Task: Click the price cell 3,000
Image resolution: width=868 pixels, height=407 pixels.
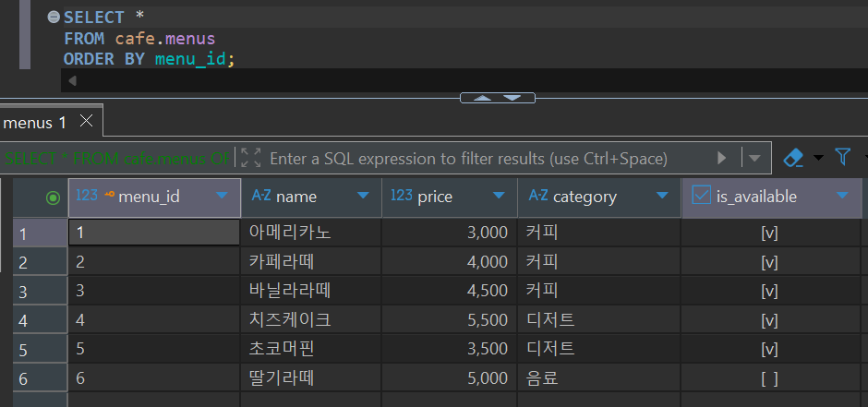Action: pos(450,233)
